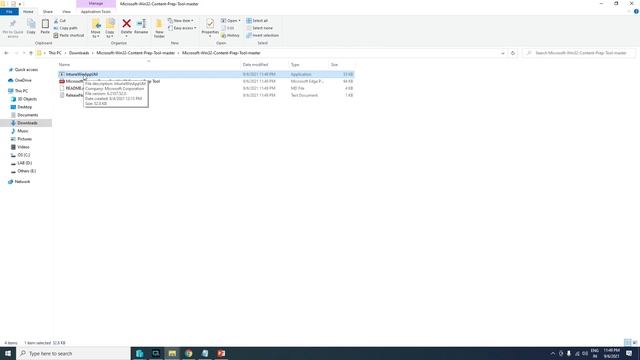Viewport: 640px width, 360px height.
Task: Switch to the Home ribbon tab
Action: tap(28, 11)
